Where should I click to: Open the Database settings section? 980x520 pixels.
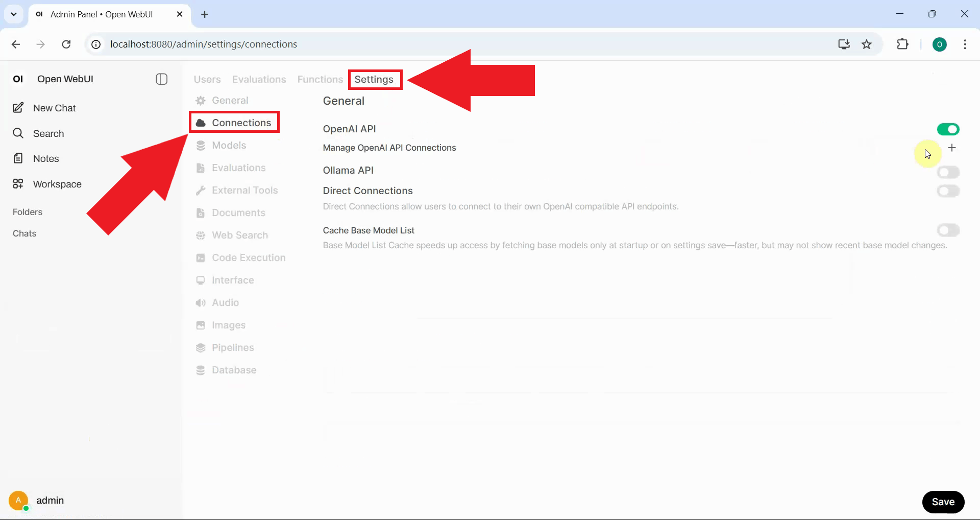234,370
